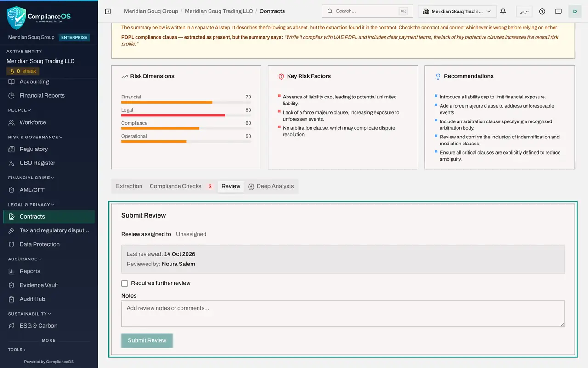Click the Regulatory sidebar icon
The height and width of the screenshot is (368, 588).
[x=11, y=149]
